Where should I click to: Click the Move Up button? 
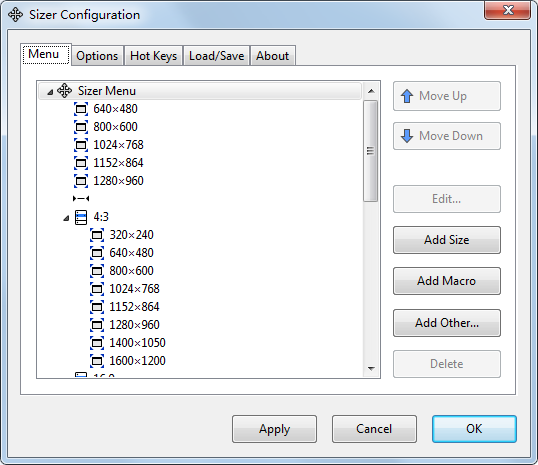(447, 96)
